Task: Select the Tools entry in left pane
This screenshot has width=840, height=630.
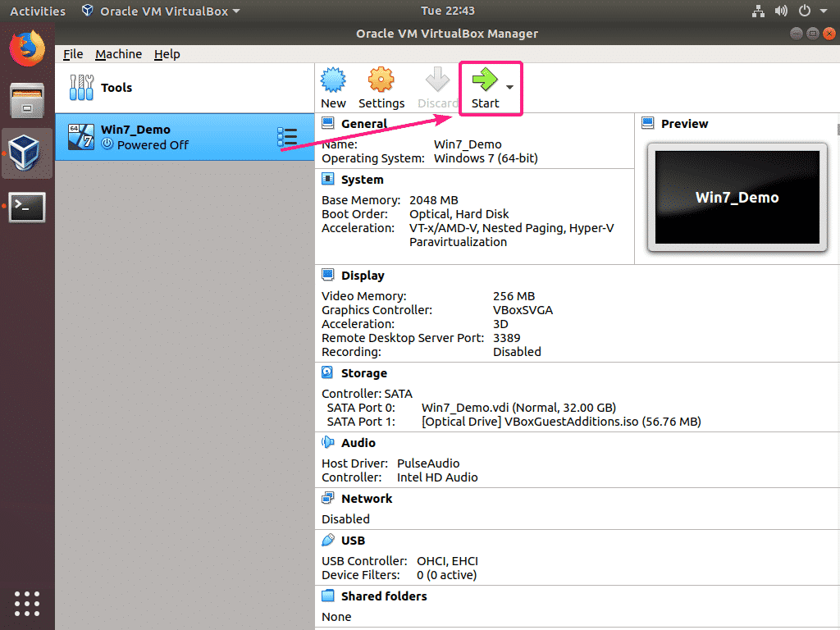Action: tap(185, 87)
